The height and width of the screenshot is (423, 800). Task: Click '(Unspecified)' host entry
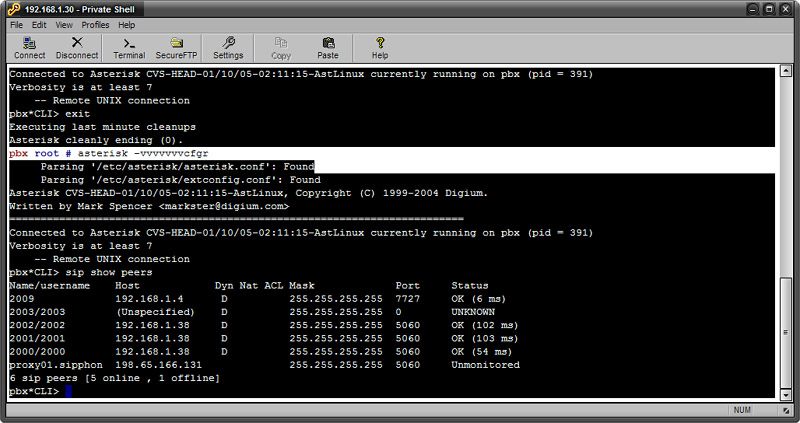(155, 312)
